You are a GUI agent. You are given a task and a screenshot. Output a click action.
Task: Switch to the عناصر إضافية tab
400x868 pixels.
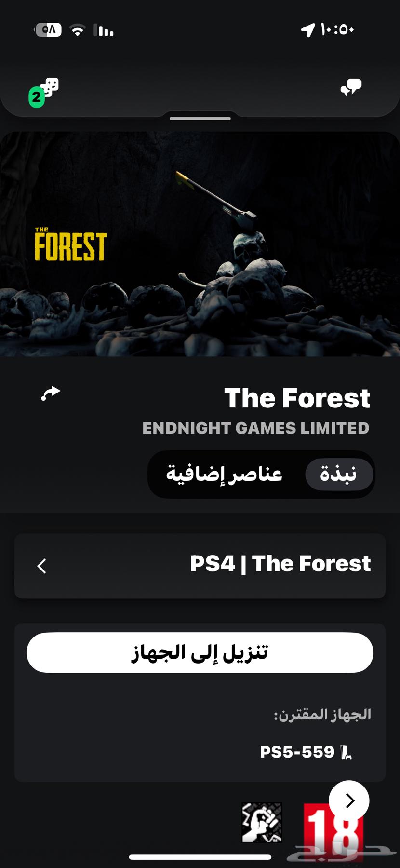pyautogui.click(x=224, y=474)
